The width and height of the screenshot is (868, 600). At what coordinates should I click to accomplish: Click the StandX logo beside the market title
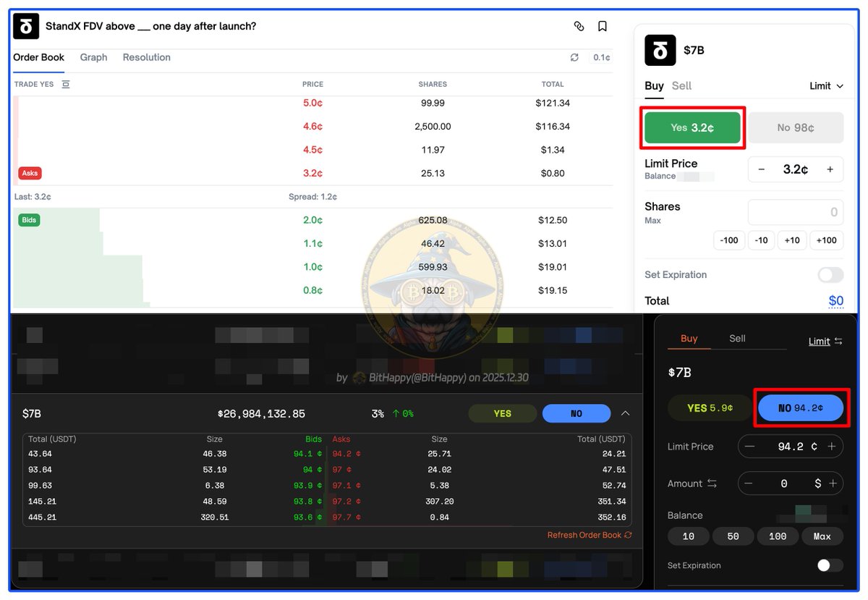coord(26,27)
